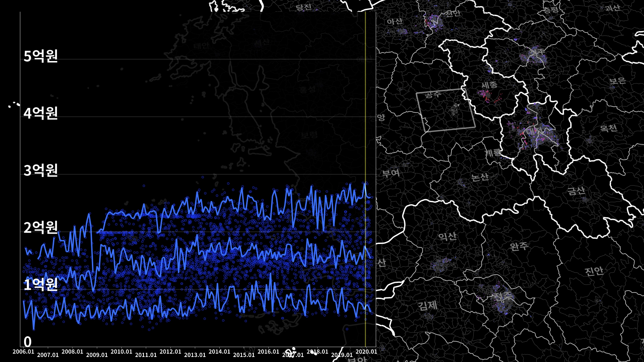Click the 2014.01 axis tick label
644x362 pixels.
(x=219, y=352)
